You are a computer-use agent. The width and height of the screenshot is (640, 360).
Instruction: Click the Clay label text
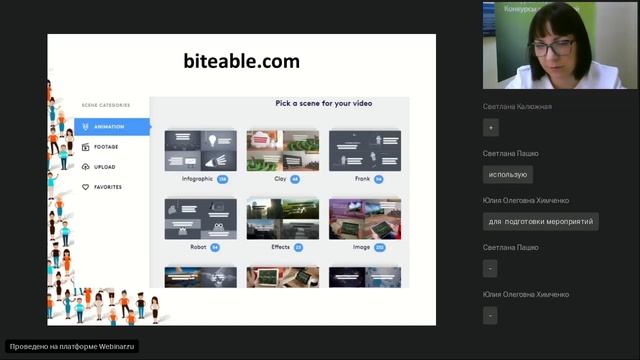point(280,179)
